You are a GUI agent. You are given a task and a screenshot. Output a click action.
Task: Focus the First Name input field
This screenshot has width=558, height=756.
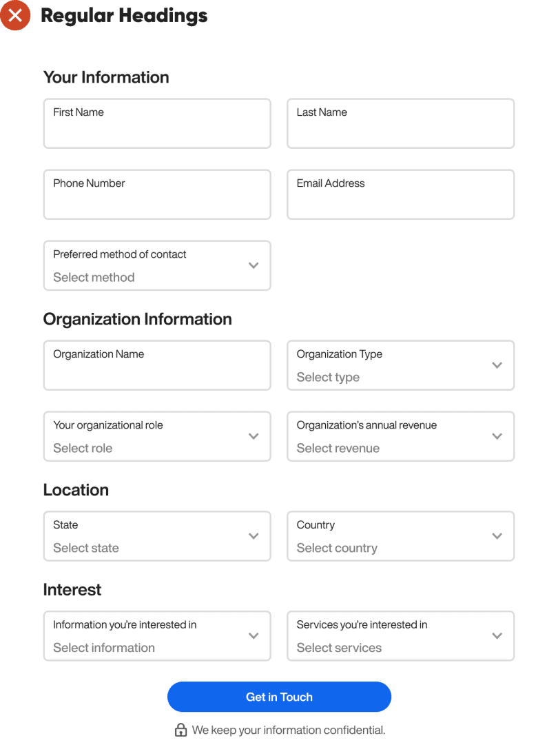(157, 123)
